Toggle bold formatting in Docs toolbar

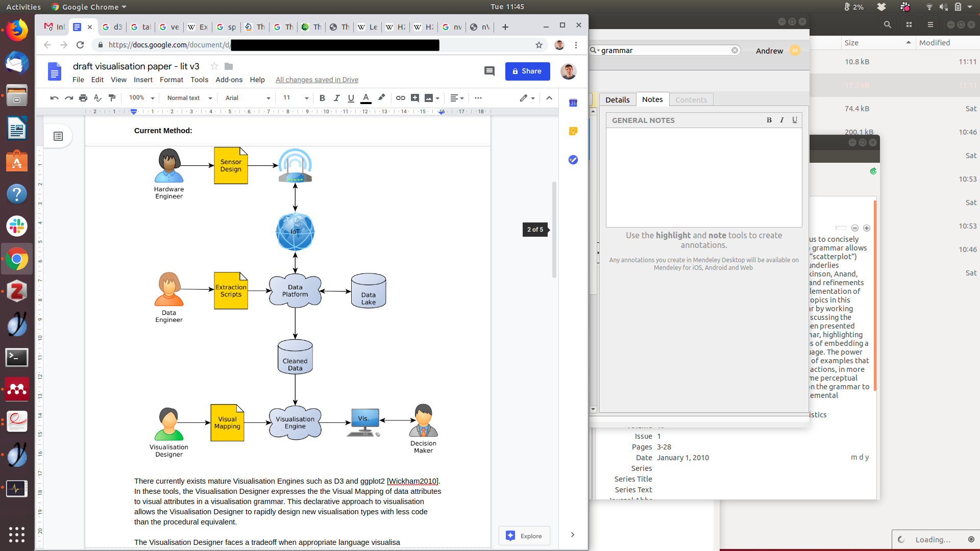(x=322, y=98)
